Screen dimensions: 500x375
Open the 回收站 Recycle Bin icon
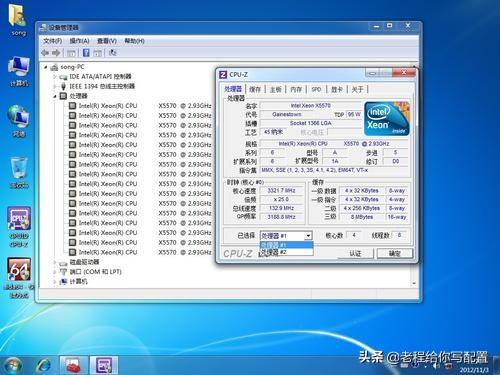[x=19, y=173]
